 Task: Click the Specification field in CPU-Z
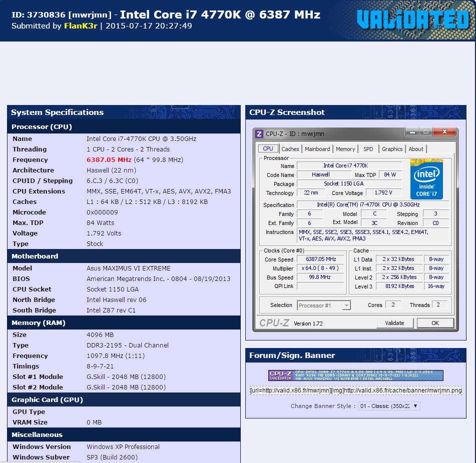point(372,204)
